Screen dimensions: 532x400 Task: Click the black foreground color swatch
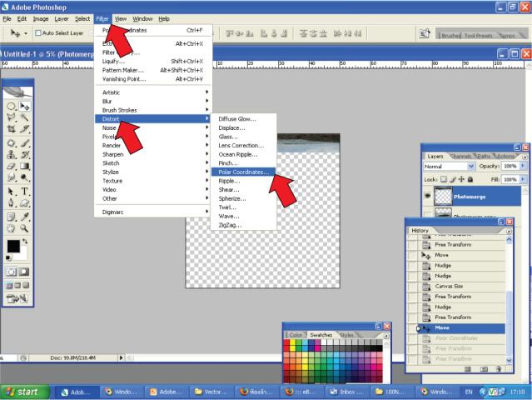pyautogui.click(x=13, y=247)
